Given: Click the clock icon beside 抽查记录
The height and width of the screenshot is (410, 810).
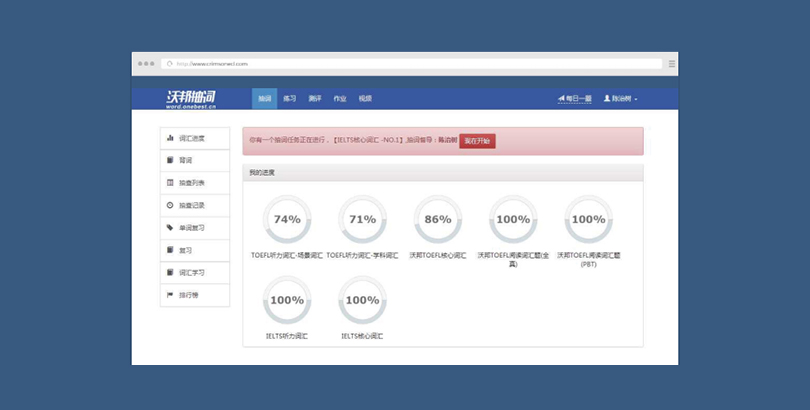Looking at the screenshot, I should click(x=170, y=205).
